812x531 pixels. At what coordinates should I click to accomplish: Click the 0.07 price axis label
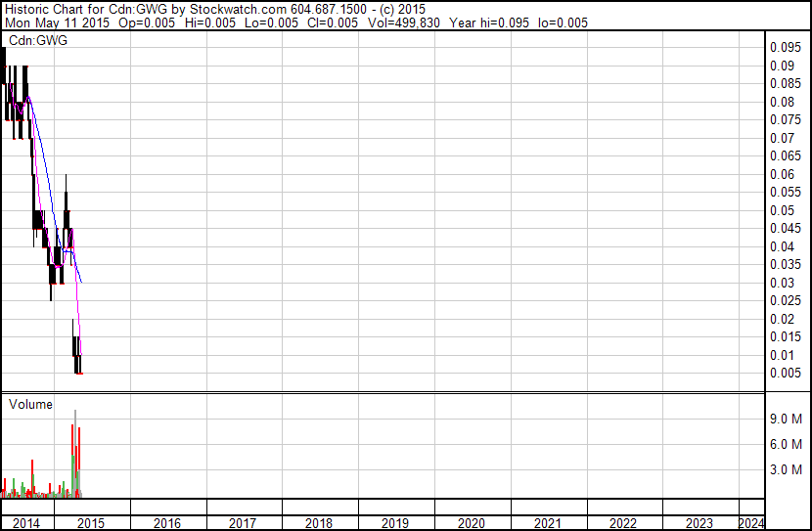pyautogui.click(x=782, y=138)
